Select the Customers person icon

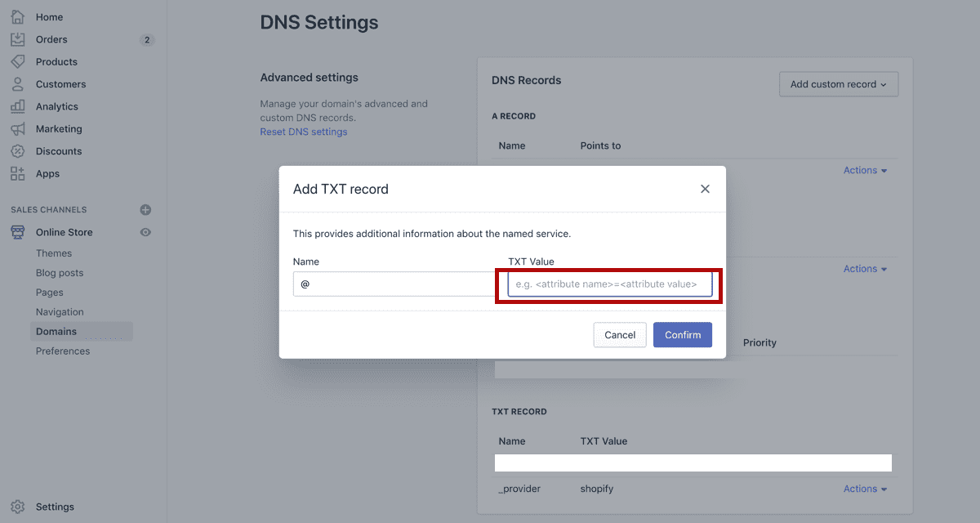17,84
